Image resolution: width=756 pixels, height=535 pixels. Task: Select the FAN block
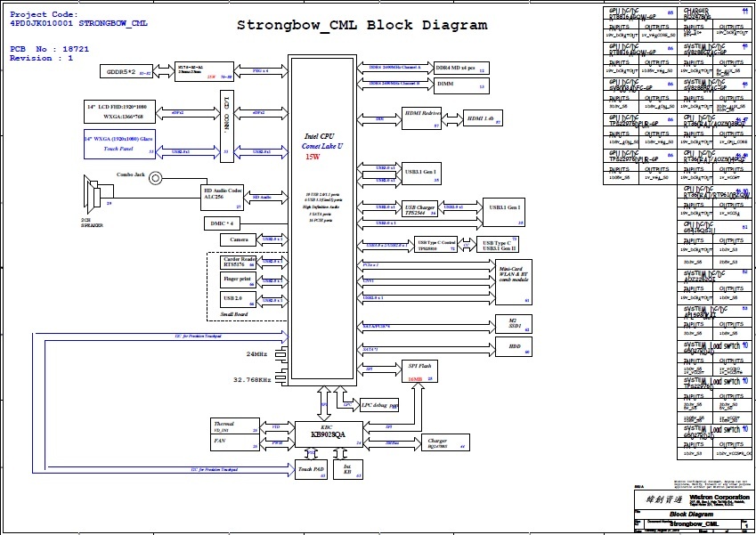click(x=235, y=442)
